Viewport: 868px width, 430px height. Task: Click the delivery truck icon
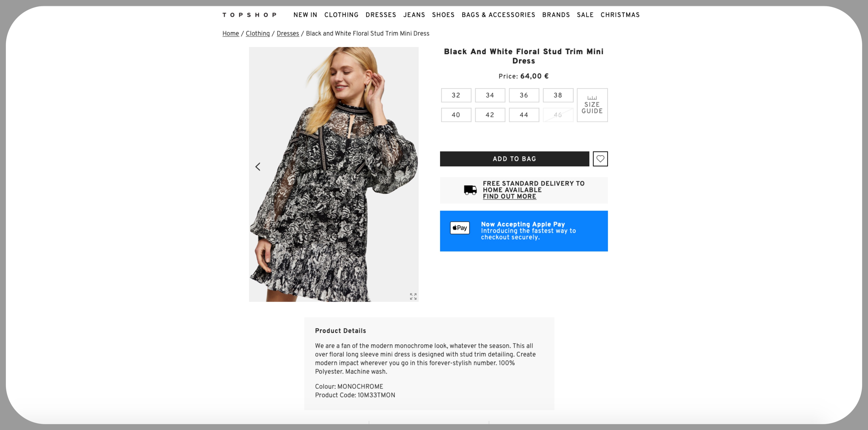(x=470, y=190)
